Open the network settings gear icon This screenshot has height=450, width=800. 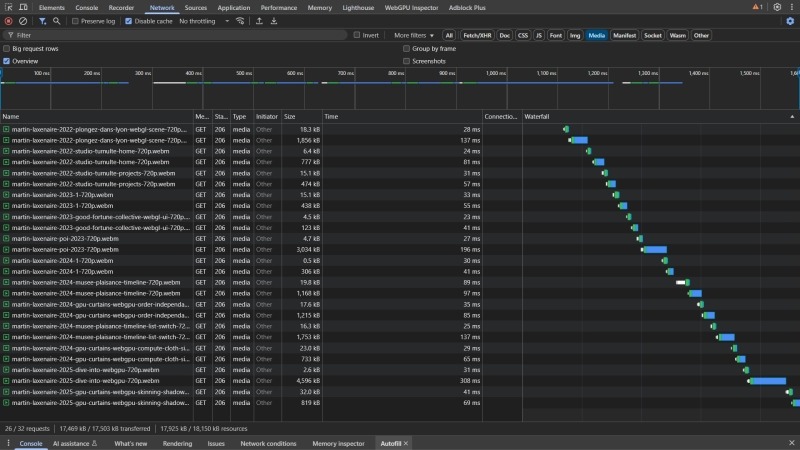tap(790, 21)
